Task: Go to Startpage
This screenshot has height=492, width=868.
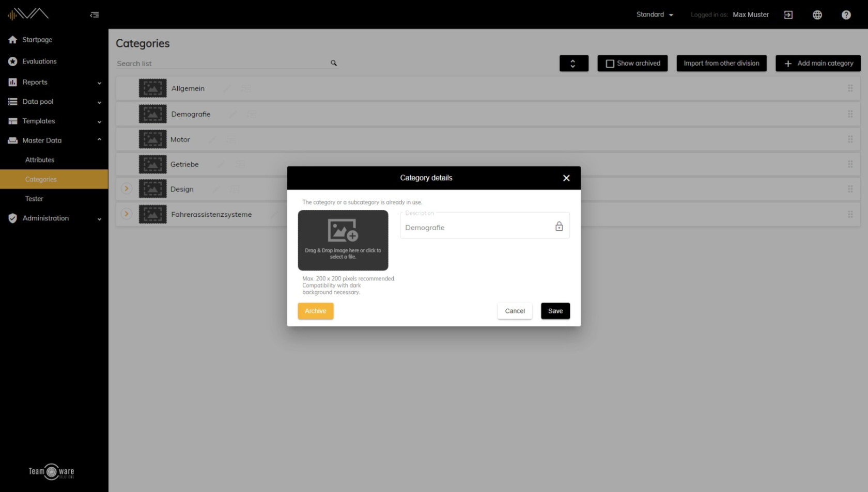Action: [x=37, y=40]
